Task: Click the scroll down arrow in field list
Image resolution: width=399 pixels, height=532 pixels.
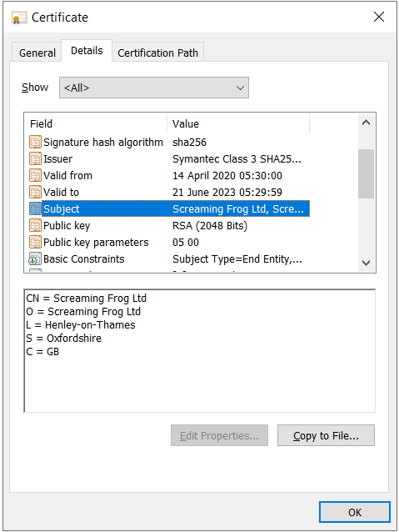Action: (x=367, y=263)
